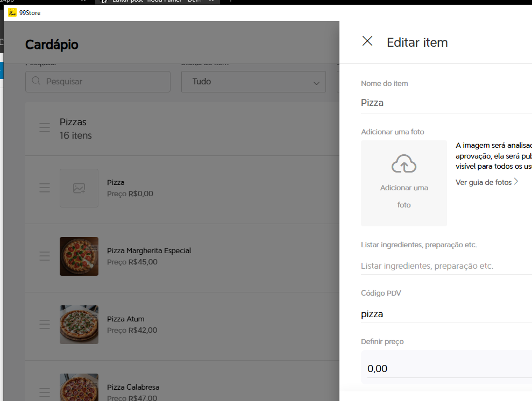
Task: Click the search magnifier icon
Action: tap(36, 81)
